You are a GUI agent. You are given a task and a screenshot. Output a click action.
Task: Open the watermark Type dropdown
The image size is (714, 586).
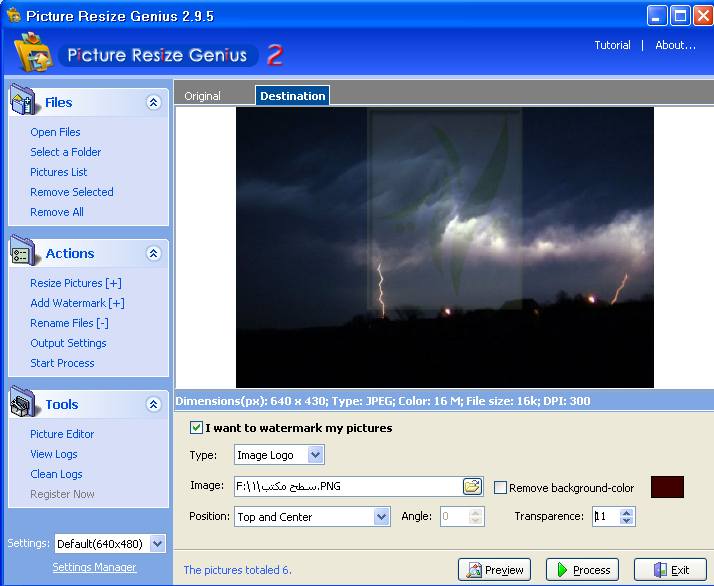315,455
